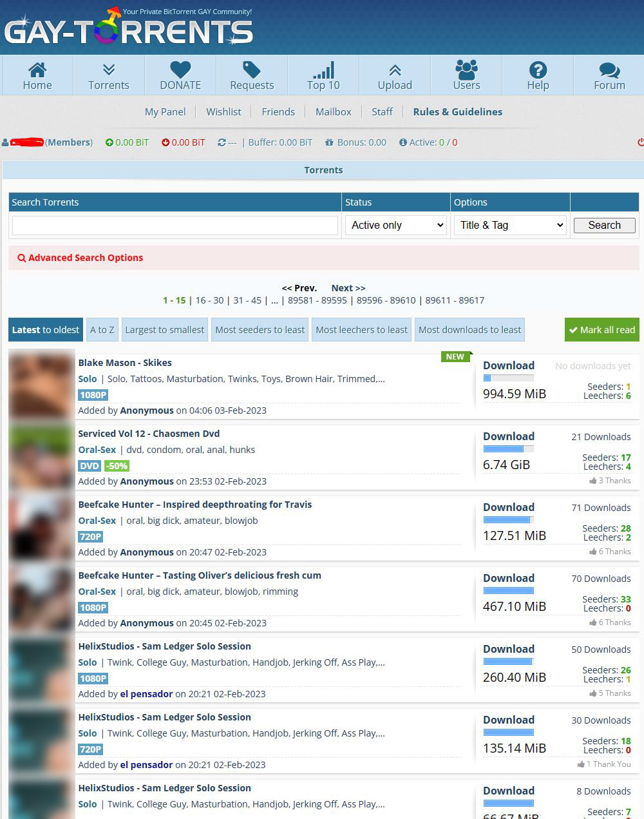This screenshot has width=644, height=819.
Task: Open the thumbnail for Blake Mason - Skikes
Action: tap(42, 386)
